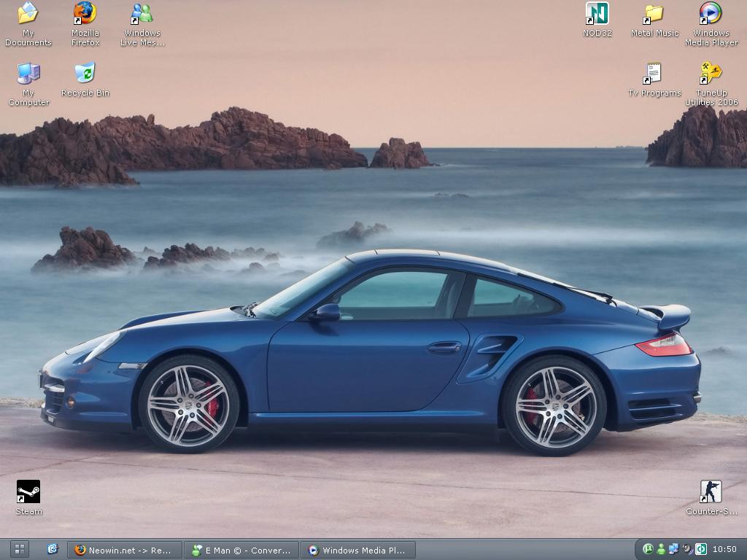Launch Mozilla Firefox from the desktop

pos(85,14)
